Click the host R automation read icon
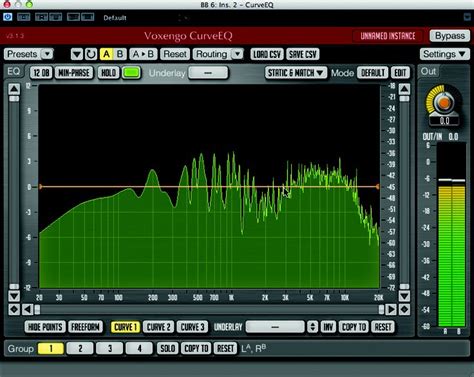Image resolution: width=474 pixels, height=377 pixels. click(41, 17)
